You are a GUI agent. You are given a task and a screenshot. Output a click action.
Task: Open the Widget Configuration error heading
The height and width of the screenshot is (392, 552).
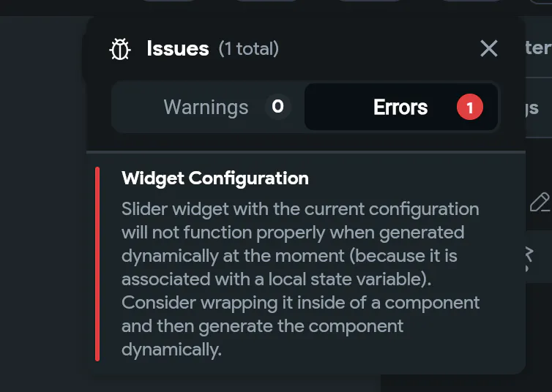[x=215, y=178]
